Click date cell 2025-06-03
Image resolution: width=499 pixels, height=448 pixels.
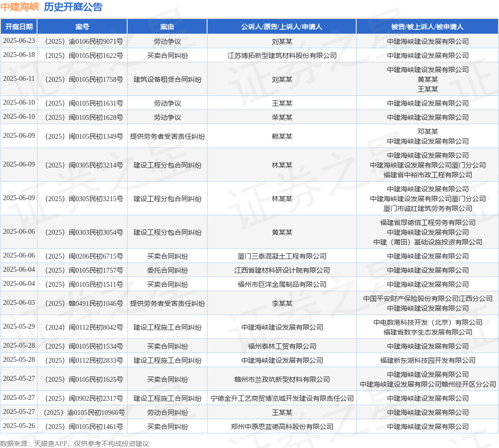[19, 302]
